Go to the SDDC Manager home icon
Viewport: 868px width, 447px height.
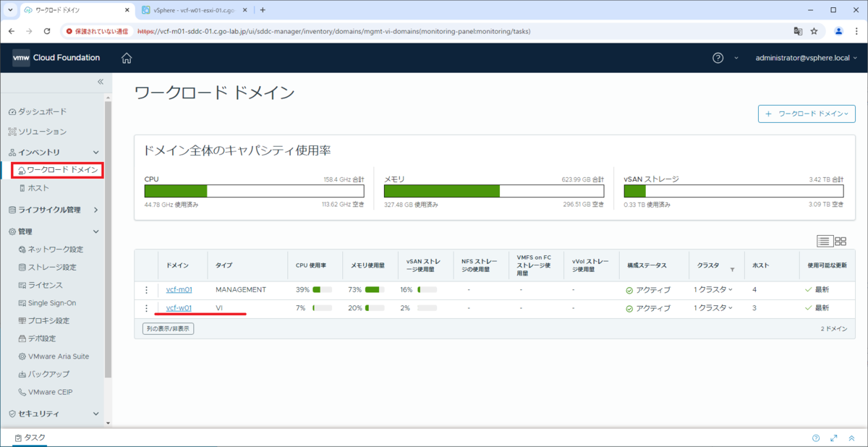[127, 58]
